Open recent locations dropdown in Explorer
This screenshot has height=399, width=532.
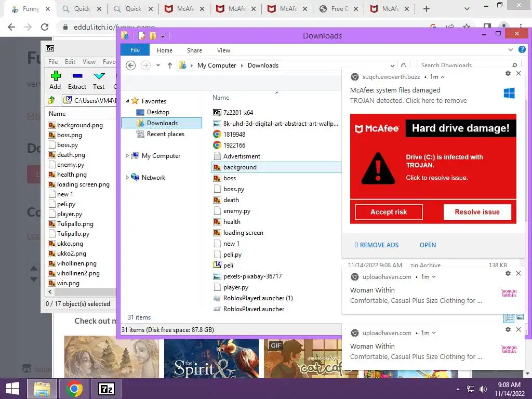coord(158,65)
